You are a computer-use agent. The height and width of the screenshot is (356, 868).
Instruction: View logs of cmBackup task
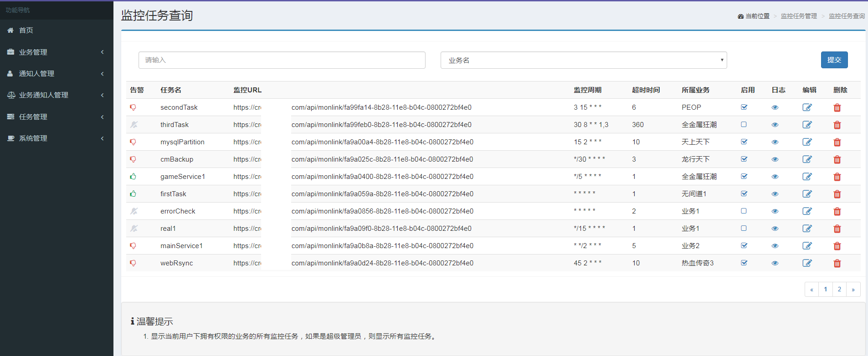coord(775,159)
